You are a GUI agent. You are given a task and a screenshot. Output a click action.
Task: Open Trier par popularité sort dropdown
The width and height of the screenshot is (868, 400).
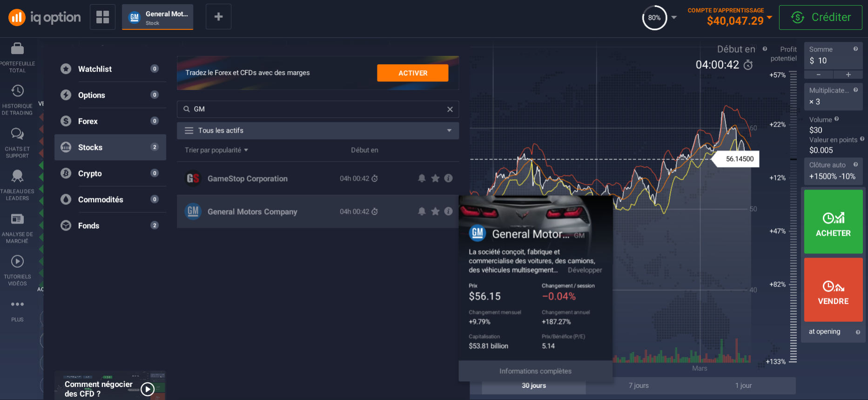(216, 150)
